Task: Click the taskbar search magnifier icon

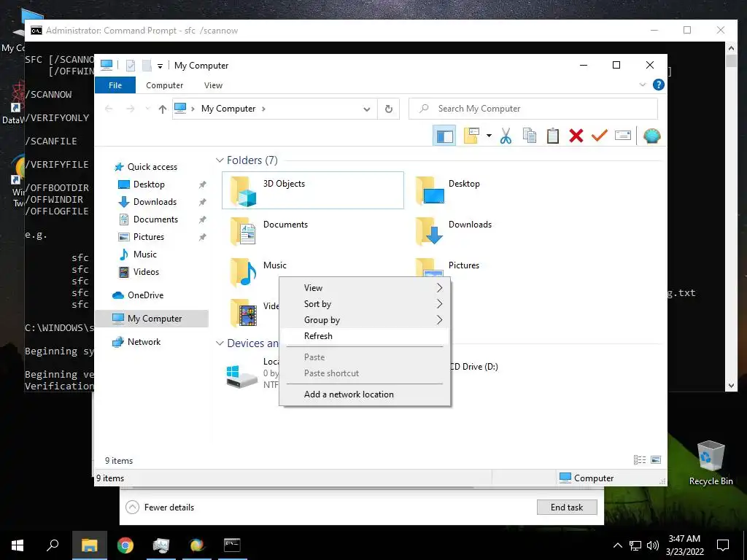Action: [x=53, y=545]
